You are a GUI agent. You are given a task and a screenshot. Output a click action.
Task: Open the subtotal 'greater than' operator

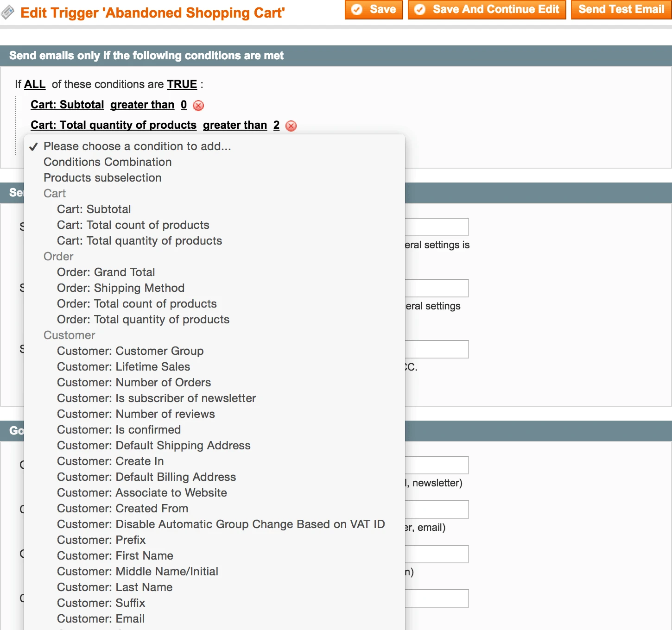coord(142,105)
